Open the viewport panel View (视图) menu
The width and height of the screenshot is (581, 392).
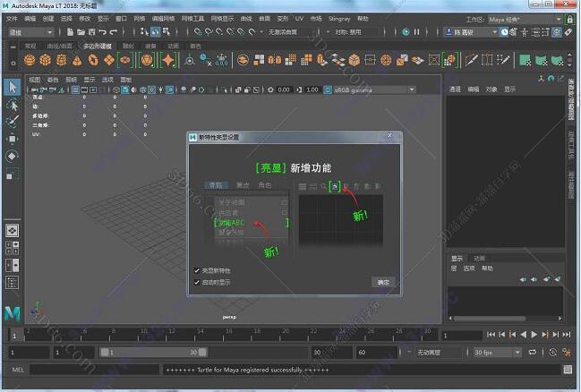(x=34, y=80)
